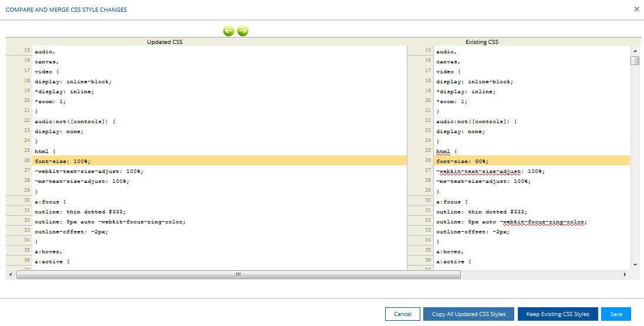This screenshot has height=326, width=644.
Task: Click line number 26 in Updated CSS gutter
Action: pyautogui.click(x=27, y=160)
